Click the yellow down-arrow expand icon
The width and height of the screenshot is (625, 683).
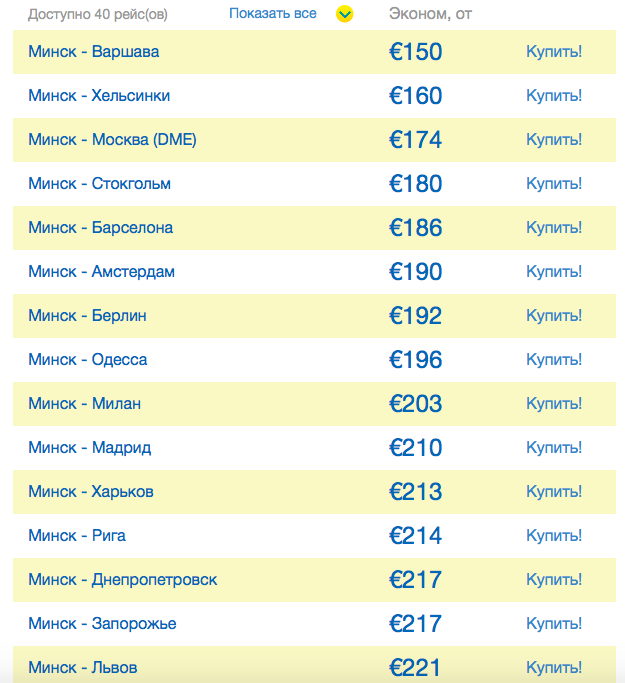(345, 14)
